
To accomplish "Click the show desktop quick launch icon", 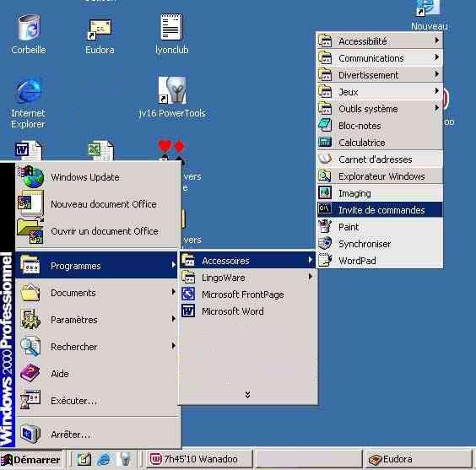I will click(84, 459).
